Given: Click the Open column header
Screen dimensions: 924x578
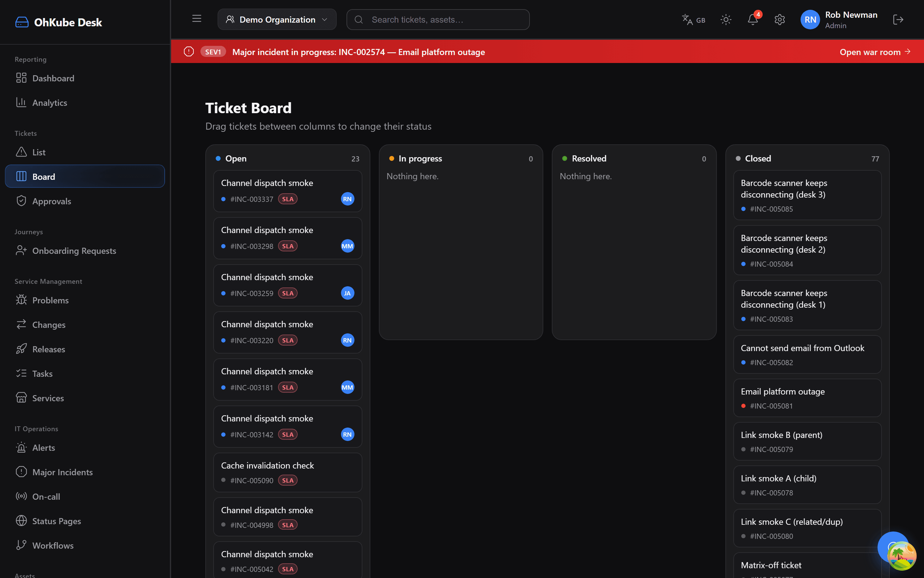Looking at the screenshot, I should coord(288,159).
